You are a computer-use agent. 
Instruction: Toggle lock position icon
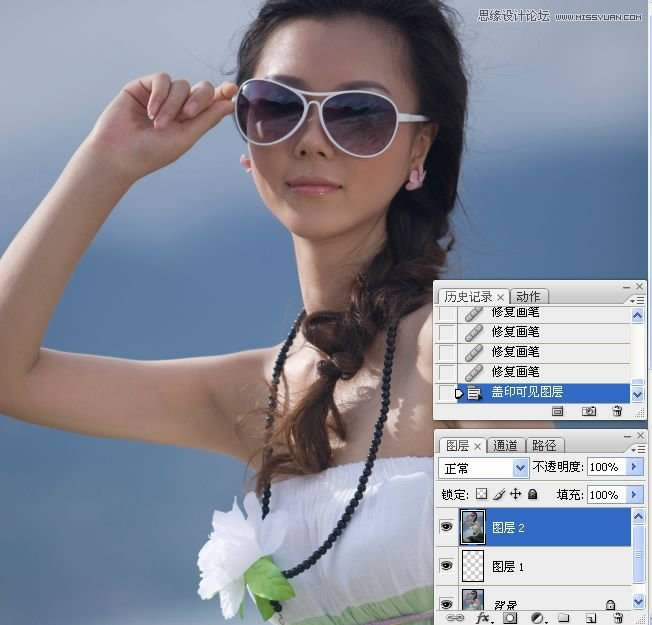tap(515, 494)
